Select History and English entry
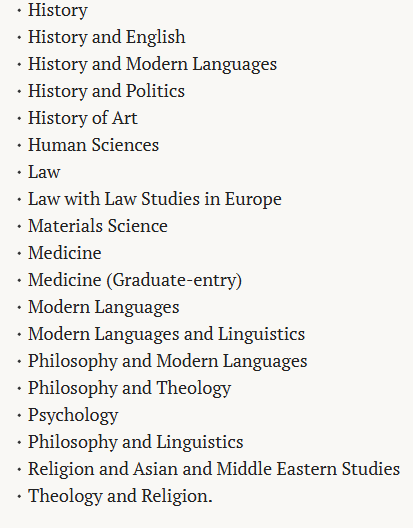Viewport: 413px width, 528px height. point(106,37)
